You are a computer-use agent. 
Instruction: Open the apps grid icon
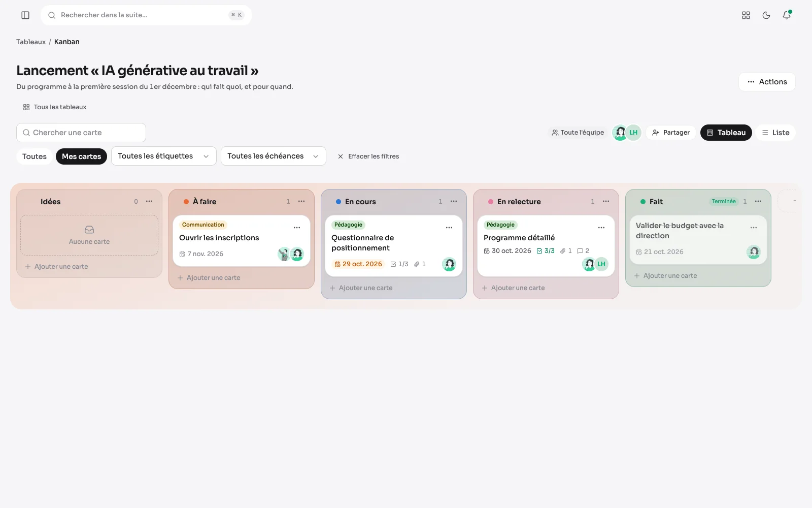click(746, 15)
